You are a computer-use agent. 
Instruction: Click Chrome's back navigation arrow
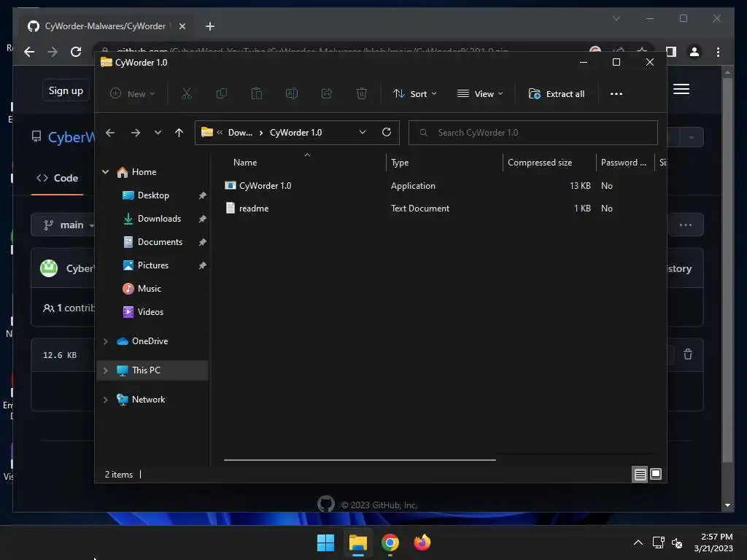tap(29, 52)
